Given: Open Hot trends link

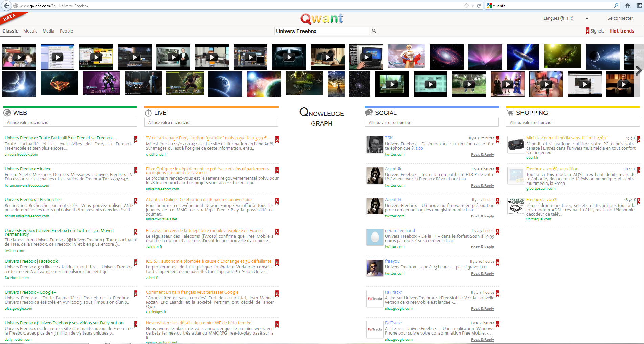Looking at the screenshot, I should [622, 31].
